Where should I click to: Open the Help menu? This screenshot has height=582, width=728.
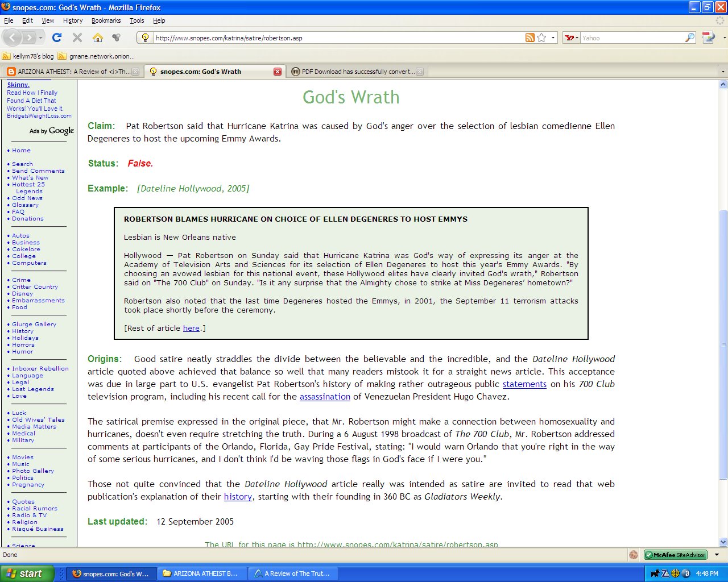pyautogui.click(x=159, y=20)
